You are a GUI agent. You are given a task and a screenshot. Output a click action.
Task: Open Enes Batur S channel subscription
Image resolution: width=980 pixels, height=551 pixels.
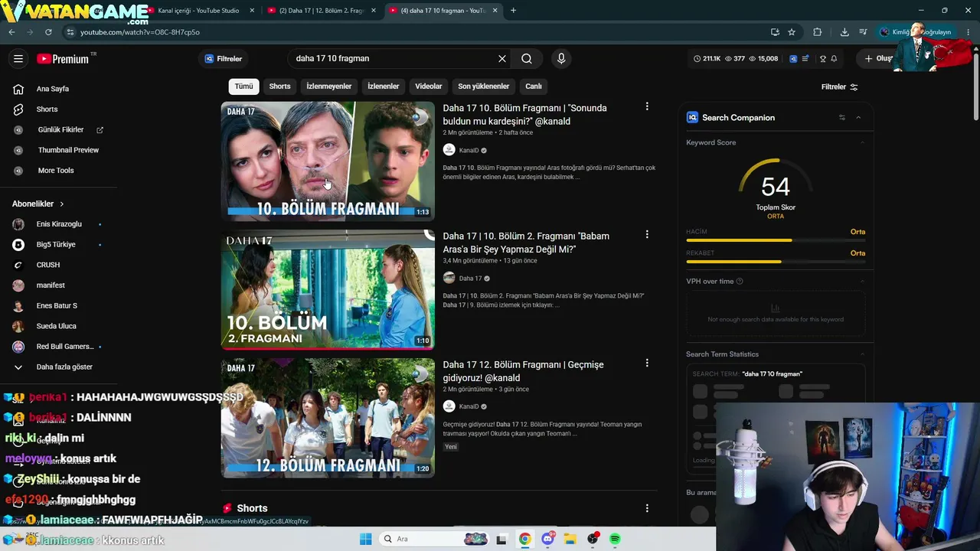[57, 306]
